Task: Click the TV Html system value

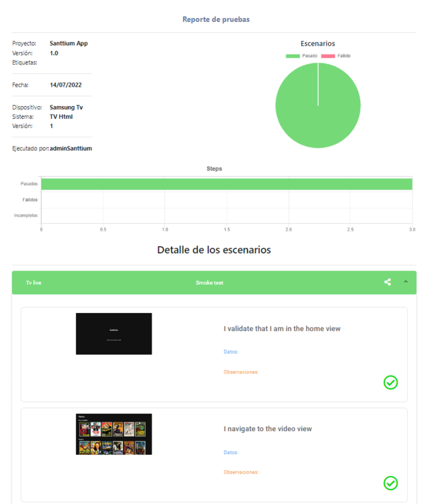Action: point(61,117)
